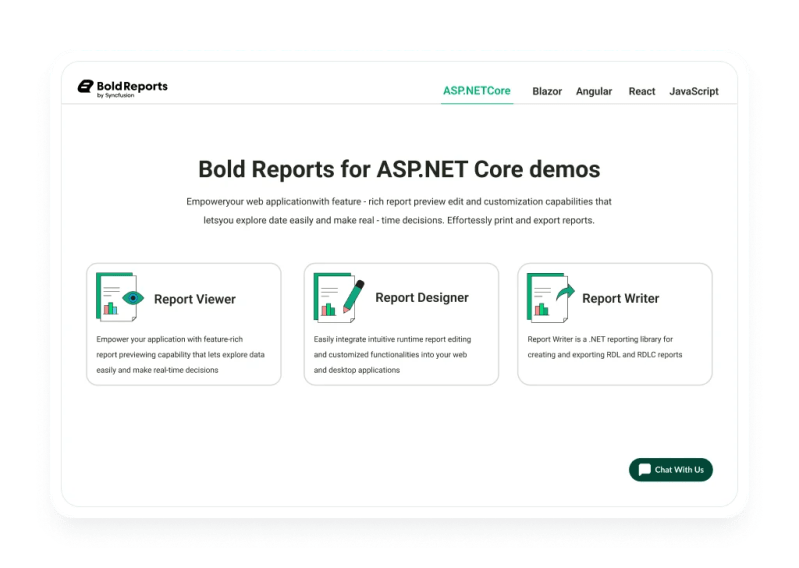Click the 'Bold Reports for ASP.NET Core demos' heading
The image size is (799, 568).
click(399, 169)
